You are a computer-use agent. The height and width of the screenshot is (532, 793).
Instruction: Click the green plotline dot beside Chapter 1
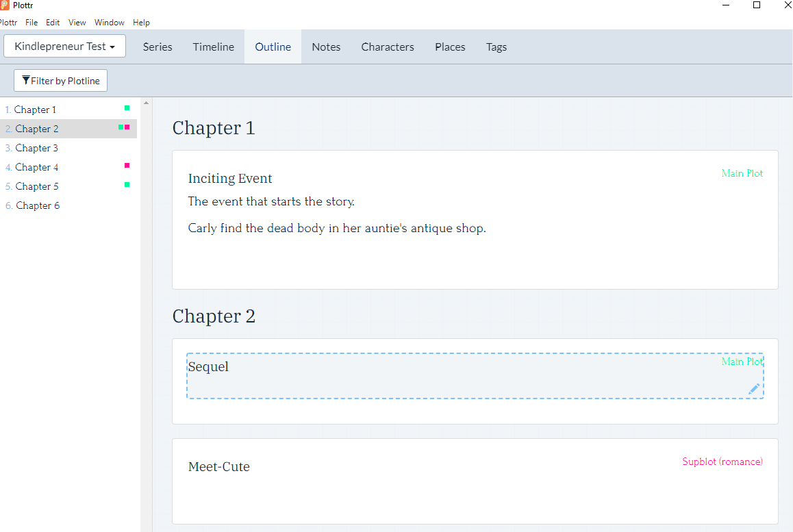126,108
